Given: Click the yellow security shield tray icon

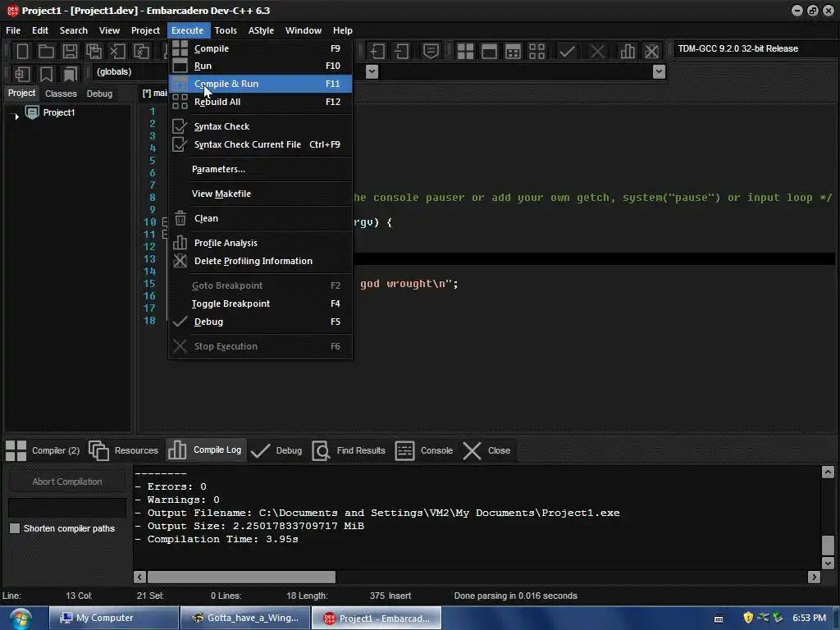Looking at the screenshot, I should click(748, 618).
